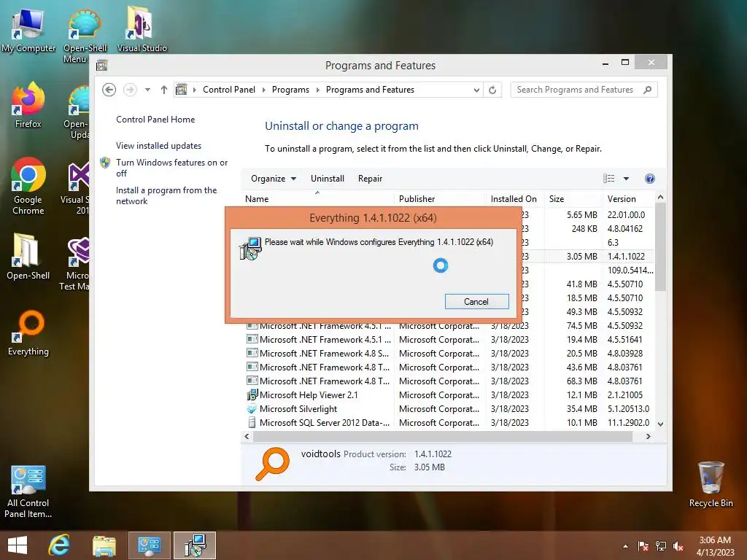Viewport: 747px width, 560px height.
Task: Open All Control Panel Items shortcut
Action: point(28,492)
